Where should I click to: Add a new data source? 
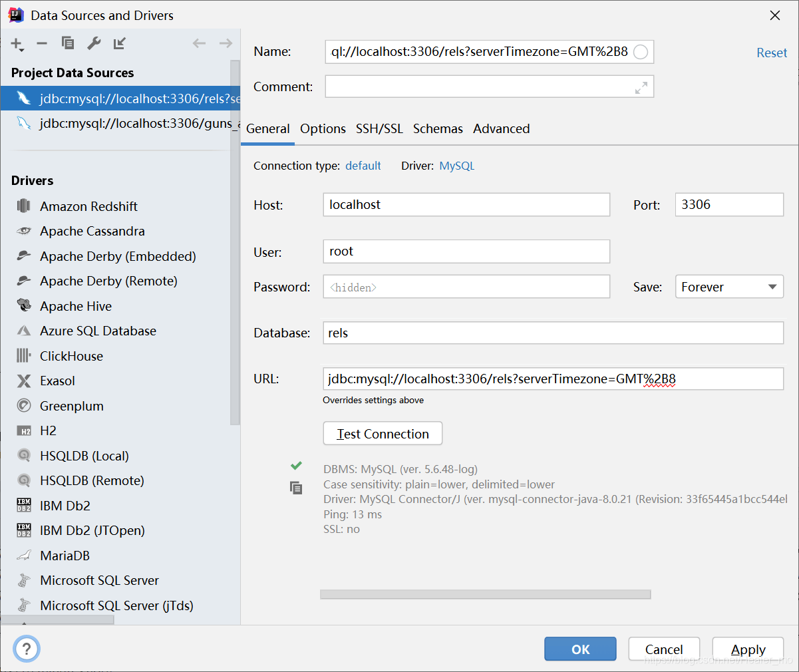coord(15,43)
